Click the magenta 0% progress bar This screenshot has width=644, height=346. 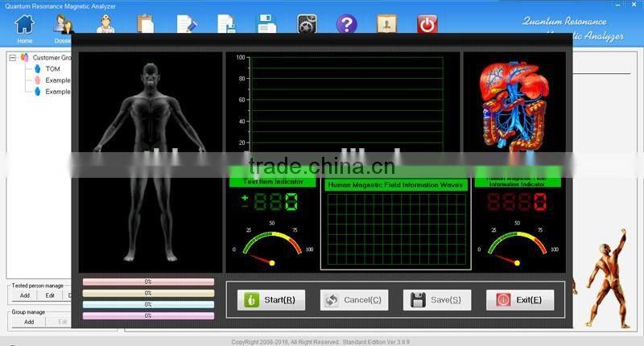point(148,316)
